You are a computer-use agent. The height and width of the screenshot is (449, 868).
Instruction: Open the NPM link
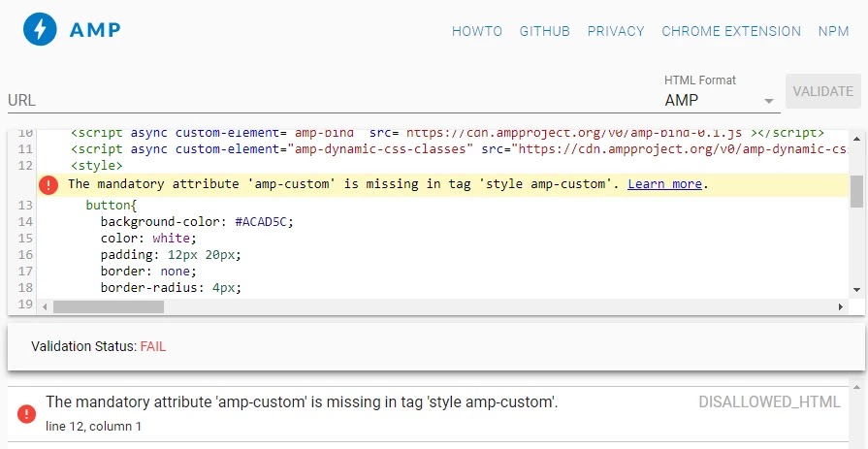tap(833, 32)
